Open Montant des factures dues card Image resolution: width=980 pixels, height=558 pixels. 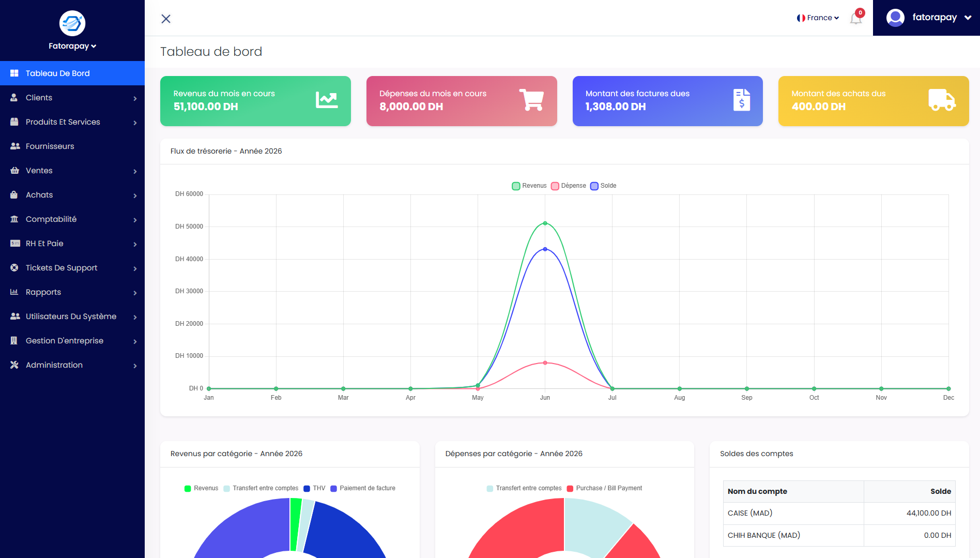(668, 101)
